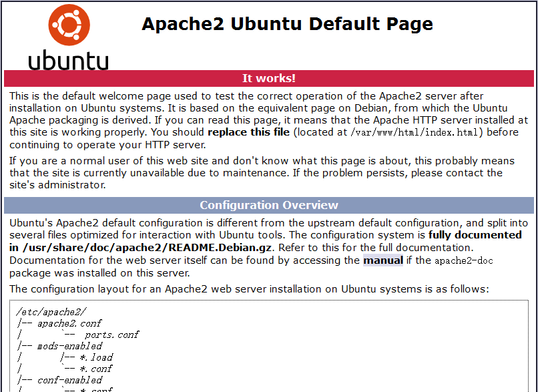The width and height of the screenshot is (538, 392).
Task: Click the *.load tree entry
Action: click(96, 357)
